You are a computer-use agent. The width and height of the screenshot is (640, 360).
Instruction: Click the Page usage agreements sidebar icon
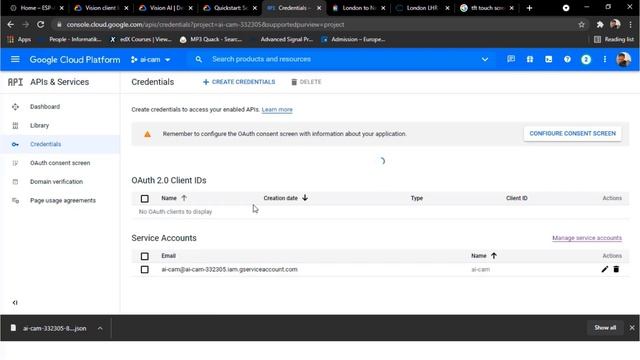tap(16, 201)
